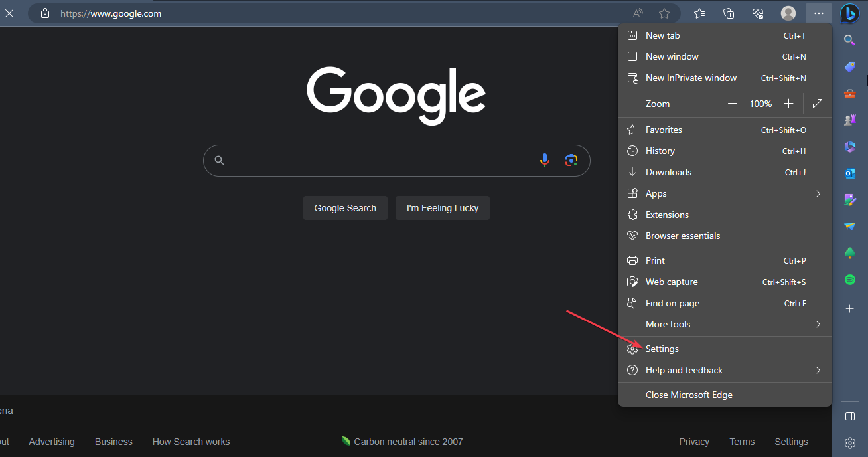Open the sidebar Shopping tag icon
The width and height of the screenshot is (868, 457).
click(x=849, y=67)
